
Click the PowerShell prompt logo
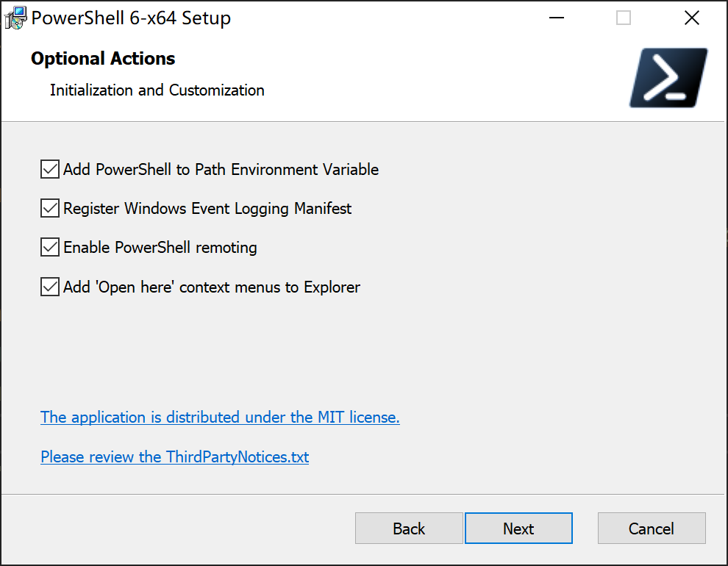coord(668,78)
